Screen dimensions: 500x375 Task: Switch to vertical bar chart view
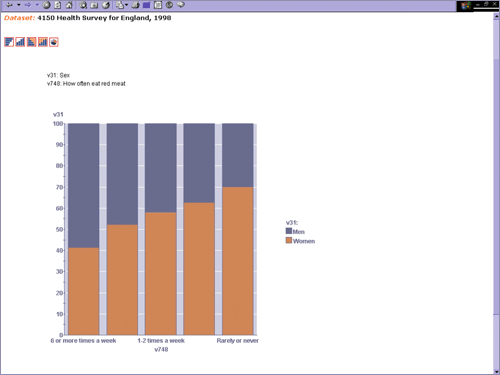coord(20,42)
